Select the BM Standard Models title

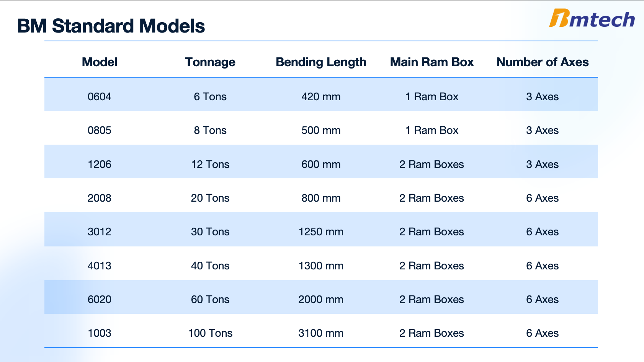click(x=111, y=26)
